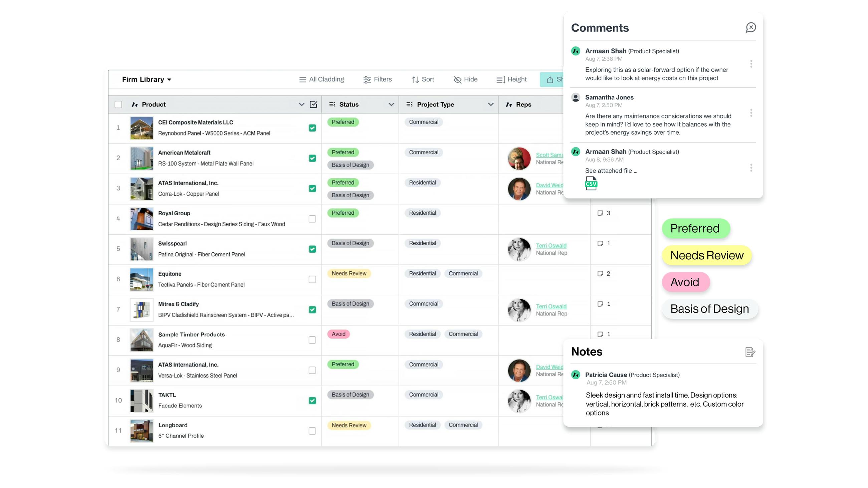Screen dimensions: 868x488
Task: Toggle the select-all checkbox in header
Action: [118, 104]
